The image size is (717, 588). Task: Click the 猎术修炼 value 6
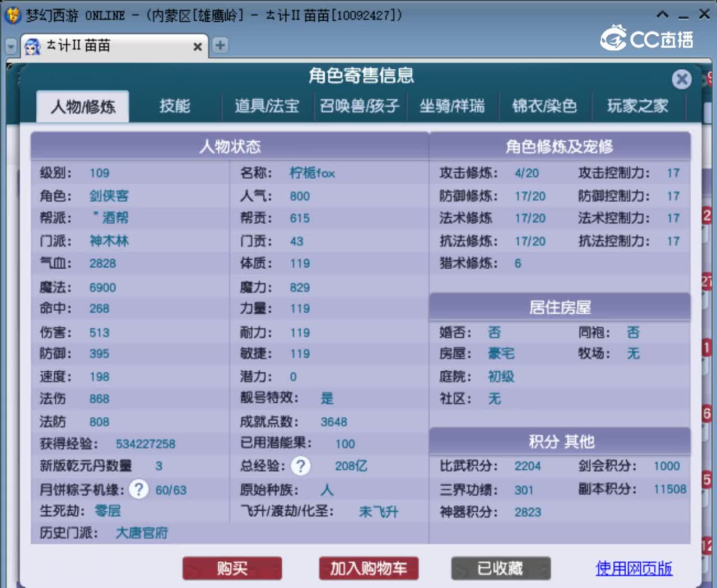(518, 263)
